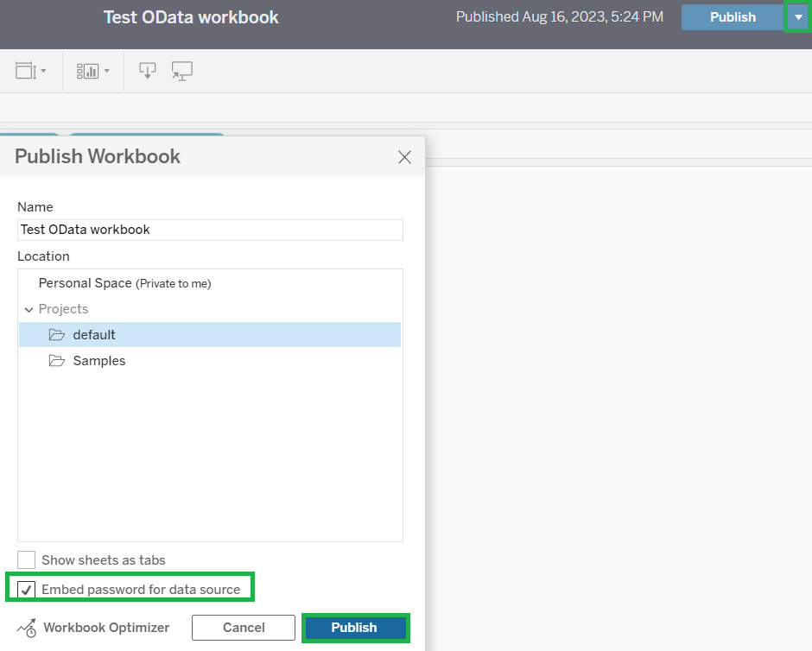Select the Download toolbar icon
The width and height of the screenshot is (812, 651).
pos(147,70)
